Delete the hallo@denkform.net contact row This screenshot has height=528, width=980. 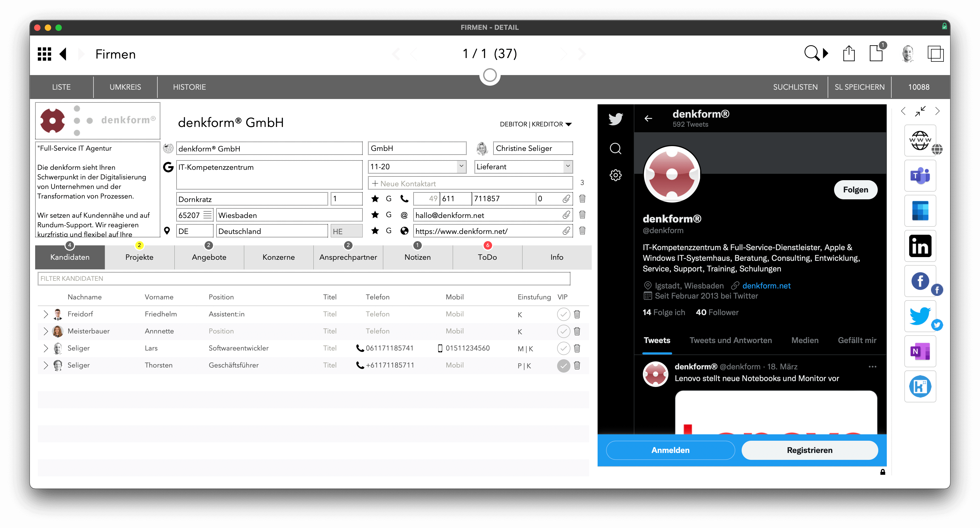click(582, 215)
